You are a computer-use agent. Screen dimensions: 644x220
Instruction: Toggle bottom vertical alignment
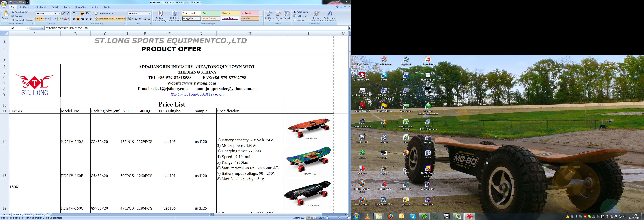pos(82,14)
